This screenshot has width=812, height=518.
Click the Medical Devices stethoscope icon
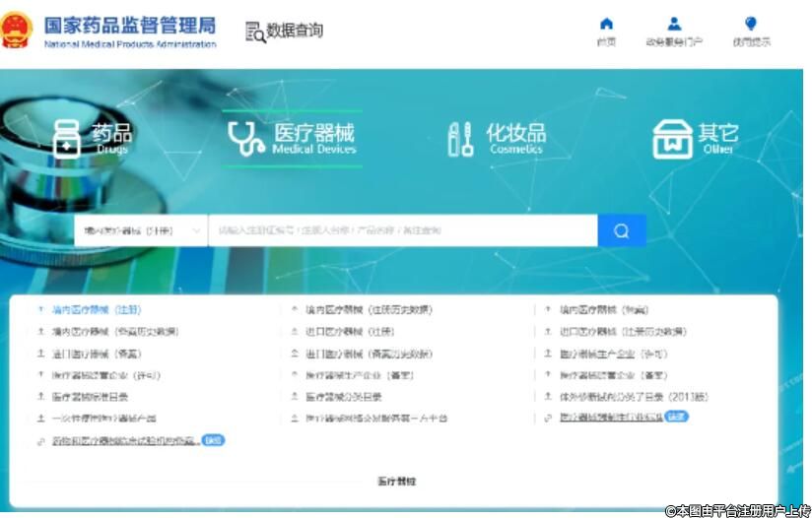coord(245,139)
